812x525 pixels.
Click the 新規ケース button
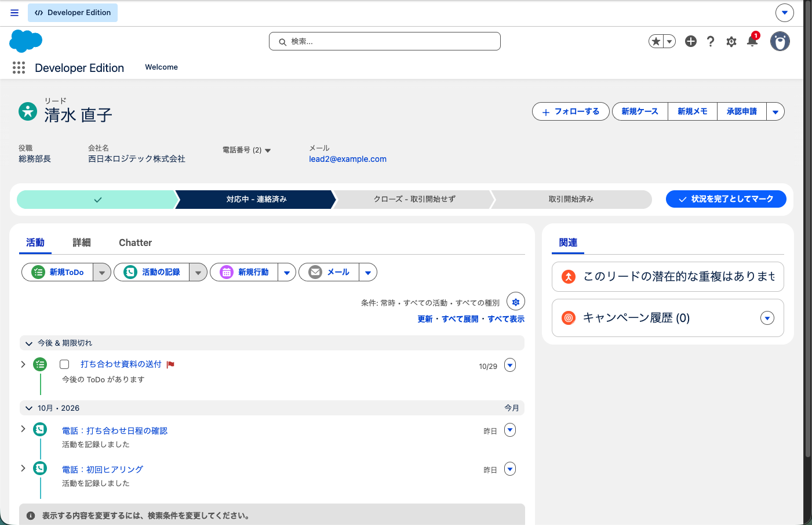pyautogui.click(x=640, y=111)
